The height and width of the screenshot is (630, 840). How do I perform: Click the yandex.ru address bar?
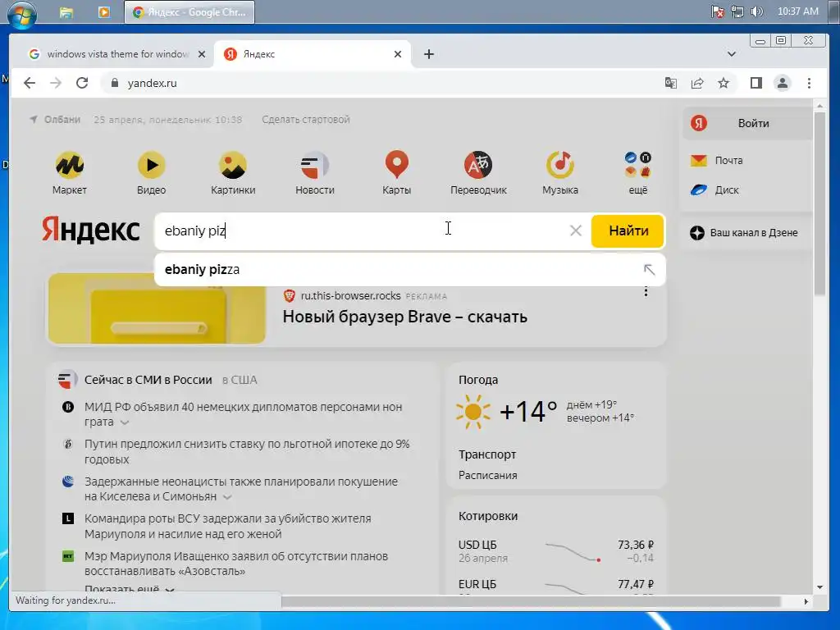click(x=375, y=83)
